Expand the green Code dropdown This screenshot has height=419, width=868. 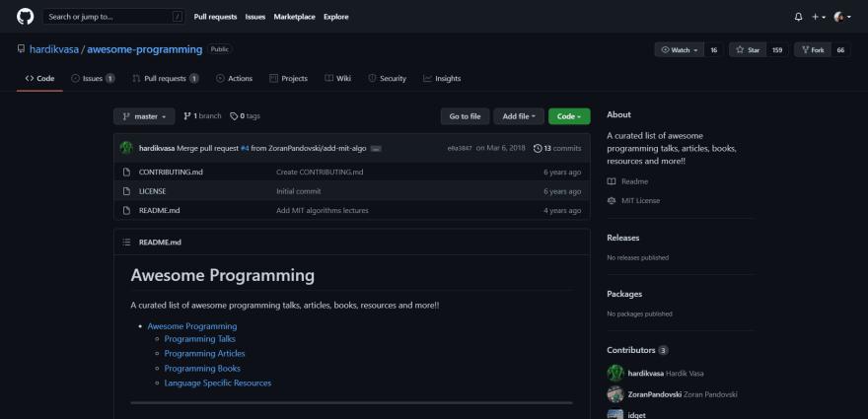(569, 116)
